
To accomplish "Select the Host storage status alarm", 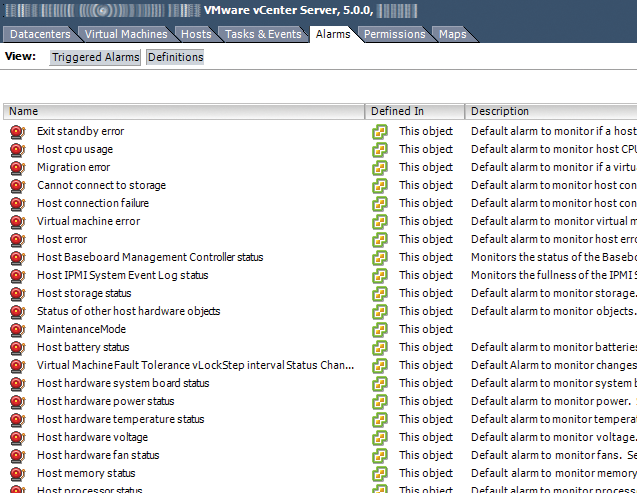I will pyautogui.click(x=84, y=293).
